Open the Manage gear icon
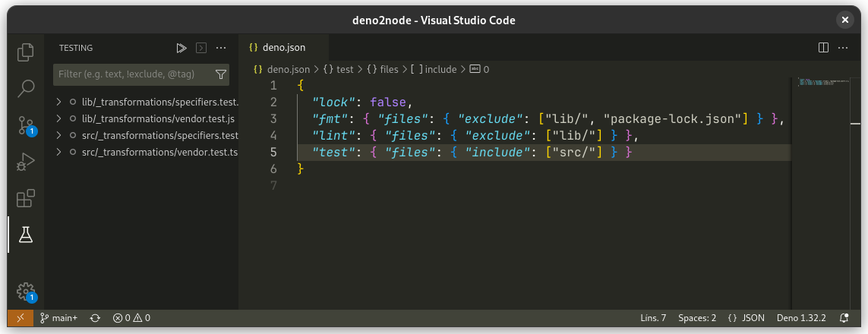 click(x=26, y=291)
